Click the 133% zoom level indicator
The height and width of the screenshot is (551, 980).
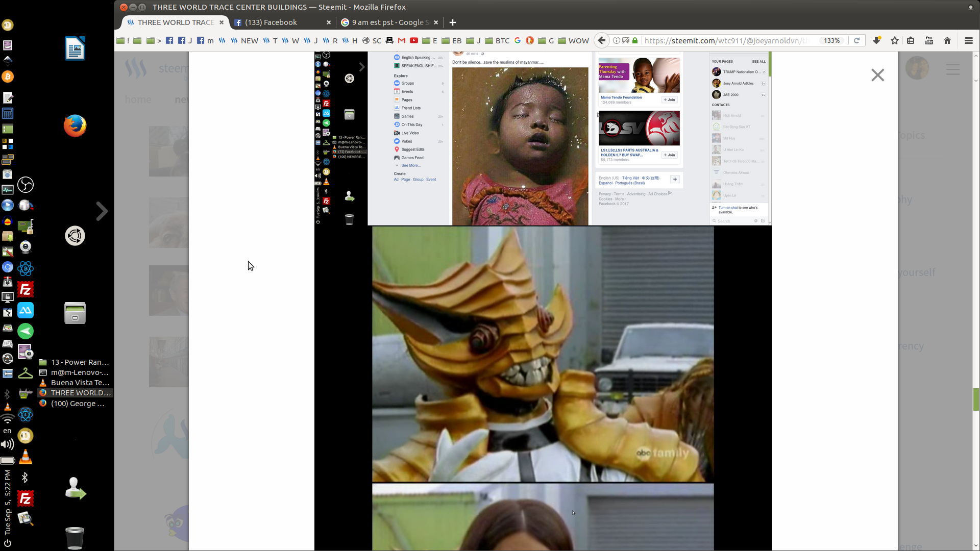(x=831, y=40)
